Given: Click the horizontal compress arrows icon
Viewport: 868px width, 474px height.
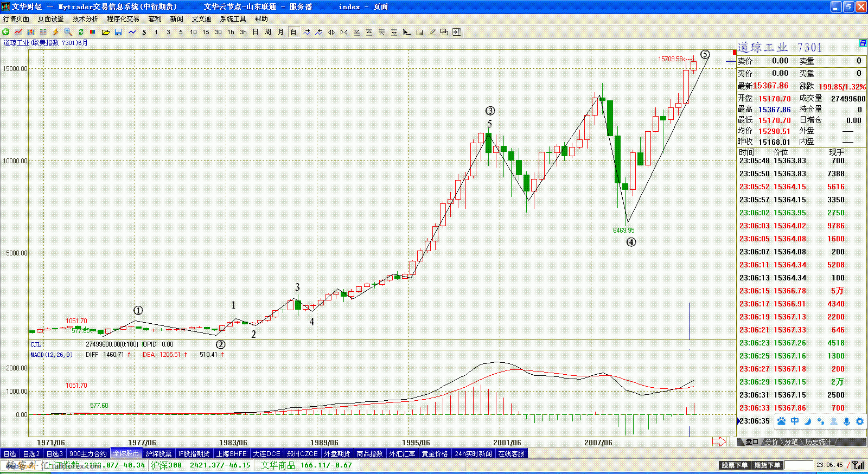Looking at the screenshot, I should 344,32.
